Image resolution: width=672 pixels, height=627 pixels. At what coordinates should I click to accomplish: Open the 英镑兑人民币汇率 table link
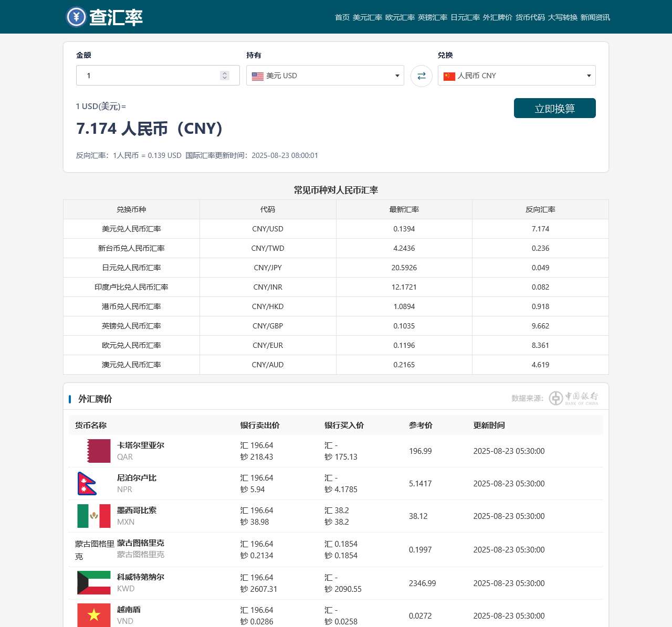point(131,326)
